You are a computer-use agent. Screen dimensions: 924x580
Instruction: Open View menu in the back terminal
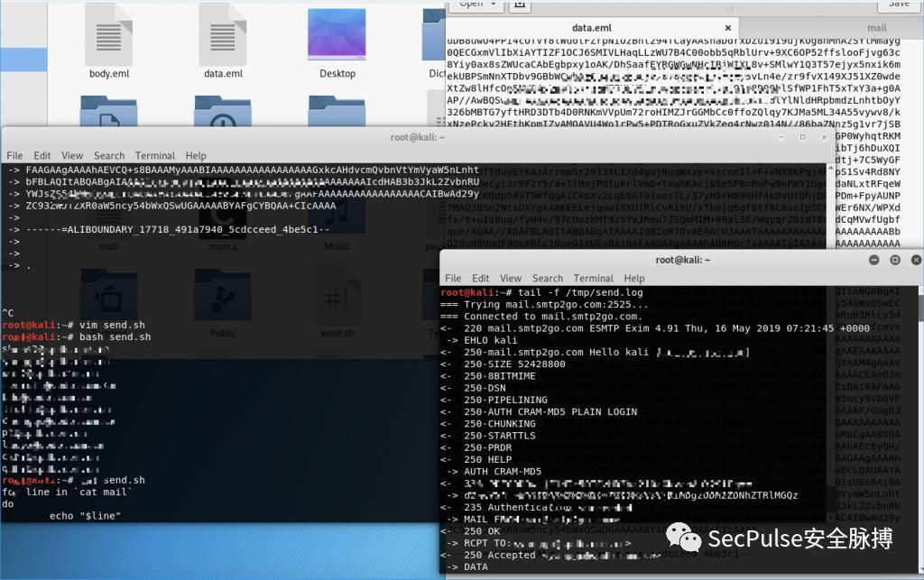[x=72, y=155]
